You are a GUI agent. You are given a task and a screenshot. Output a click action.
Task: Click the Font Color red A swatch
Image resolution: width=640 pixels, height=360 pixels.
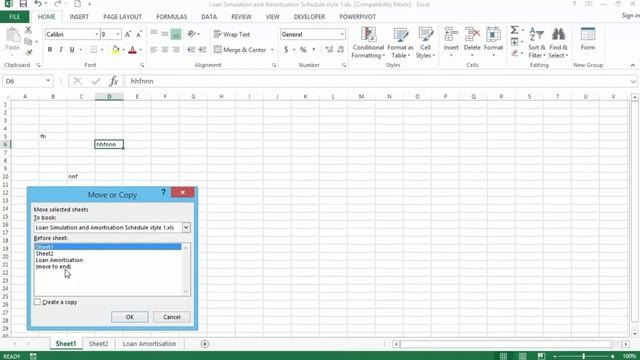pyautogui.click(x=132, y=50)
